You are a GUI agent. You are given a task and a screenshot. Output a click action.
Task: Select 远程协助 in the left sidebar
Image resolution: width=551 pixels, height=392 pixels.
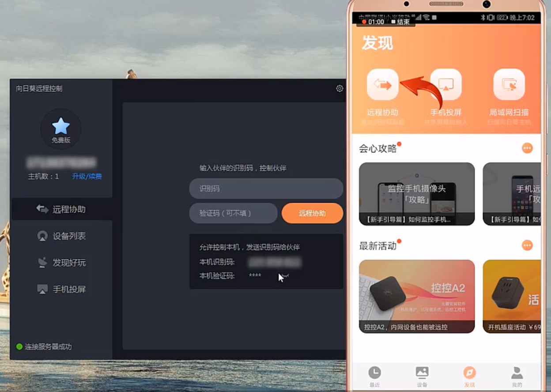point(62,209)
